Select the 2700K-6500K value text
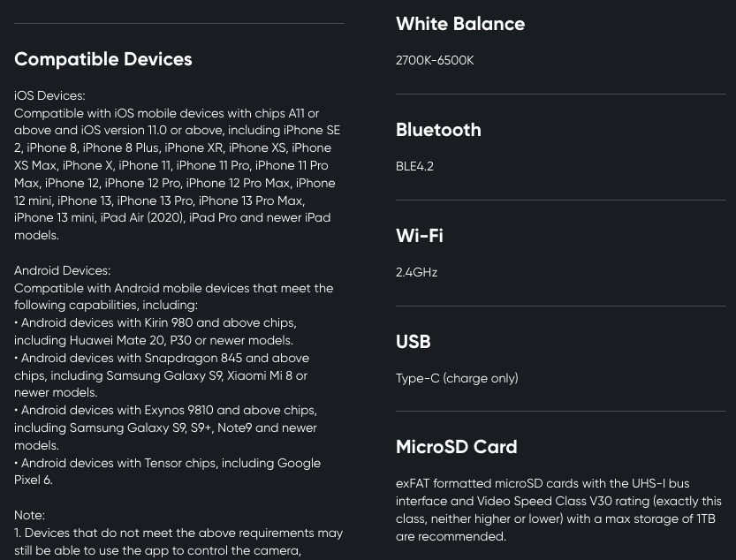This screenshot has height=560, width=736. tap(435, 61)
